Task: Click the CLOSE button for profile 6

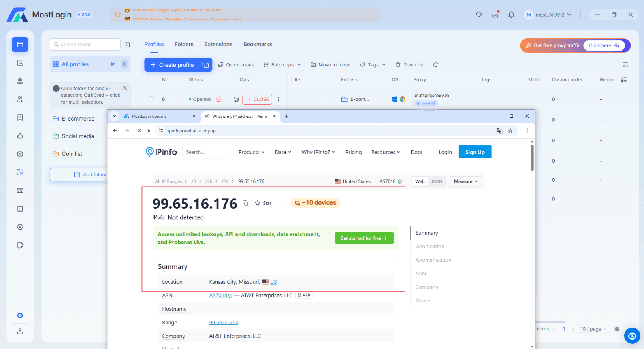Action: [257, 99]
